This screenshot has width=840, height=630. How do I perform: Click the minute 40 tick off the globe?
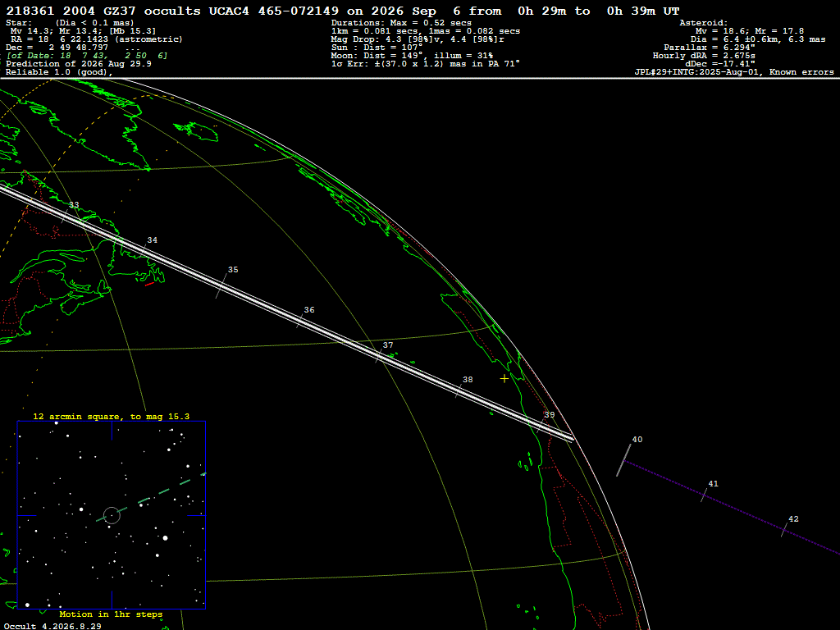tap(623, 459)
